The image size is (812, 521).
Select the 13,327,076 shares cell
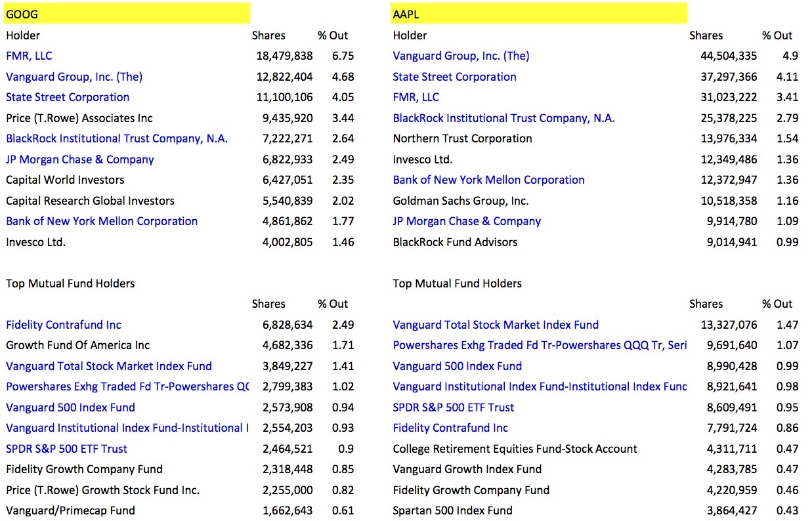pos(729,325)
